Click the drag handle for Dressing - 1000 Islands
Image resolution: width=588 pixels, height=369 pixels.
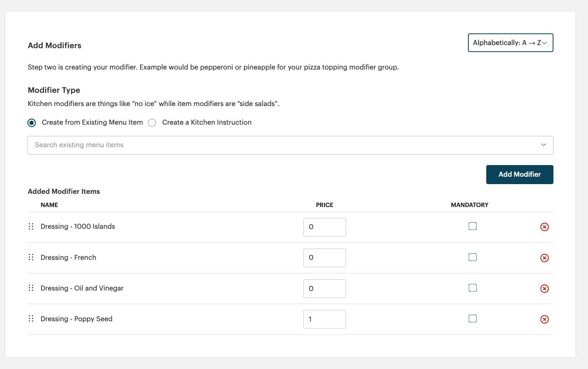point(31,226)
